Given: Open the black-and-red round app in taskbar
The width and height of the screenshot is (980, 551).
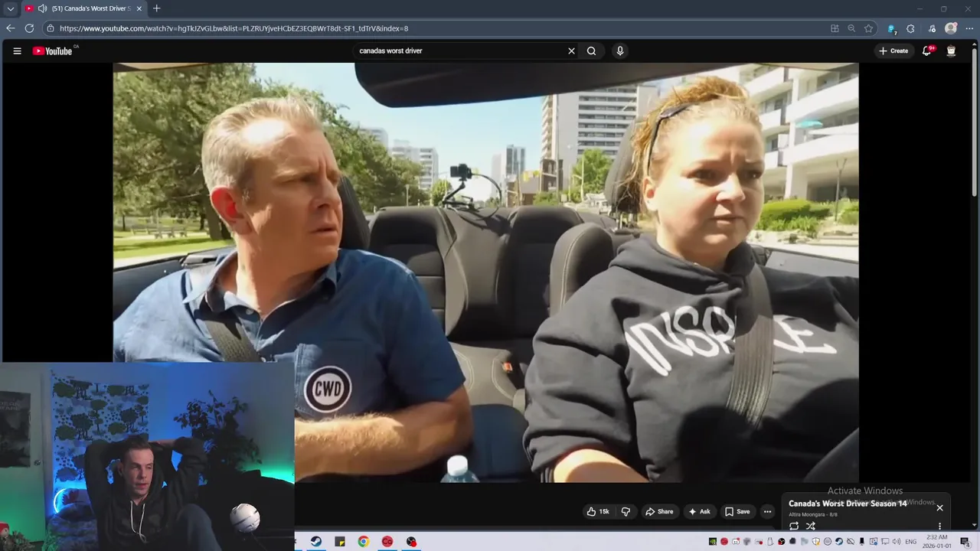Looking at the screenshot, I should (411, 542).
